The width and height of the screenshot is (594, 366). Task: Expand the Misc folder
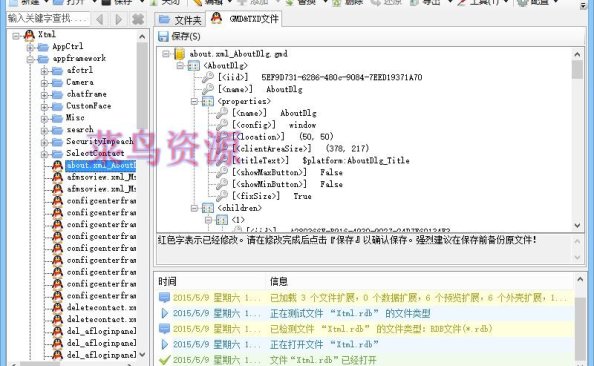44,119
